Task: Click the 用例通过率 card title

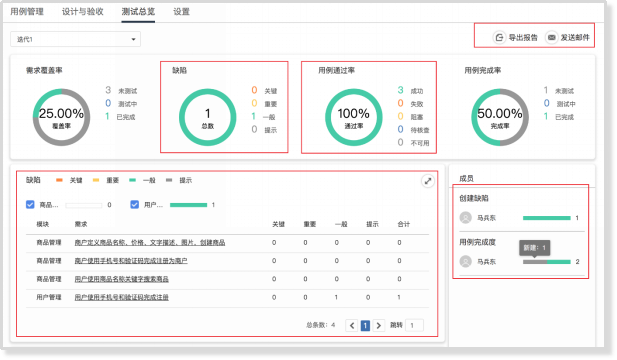Action: coord(336,70)
